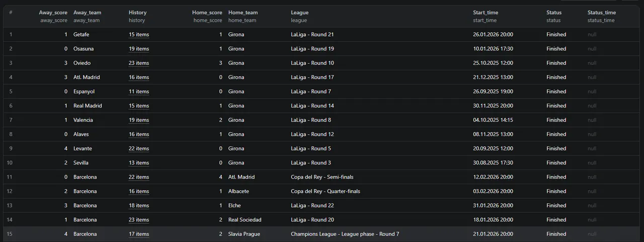Click the Albacete home team cell
Screen dimensions: 644x242
click(x=238, y=191)
